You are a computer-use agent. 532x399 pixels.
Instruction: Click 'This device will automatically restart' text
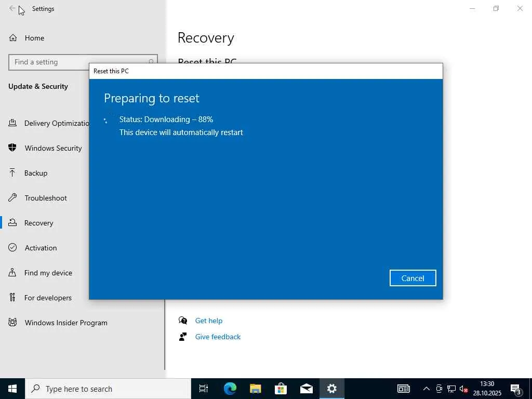[181, 132]
